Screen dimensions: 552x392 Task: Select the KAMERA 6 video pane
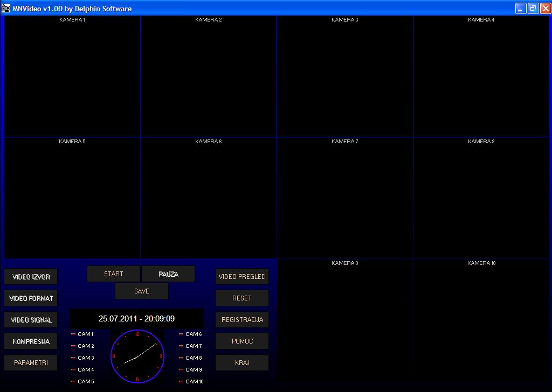point(209,198)
